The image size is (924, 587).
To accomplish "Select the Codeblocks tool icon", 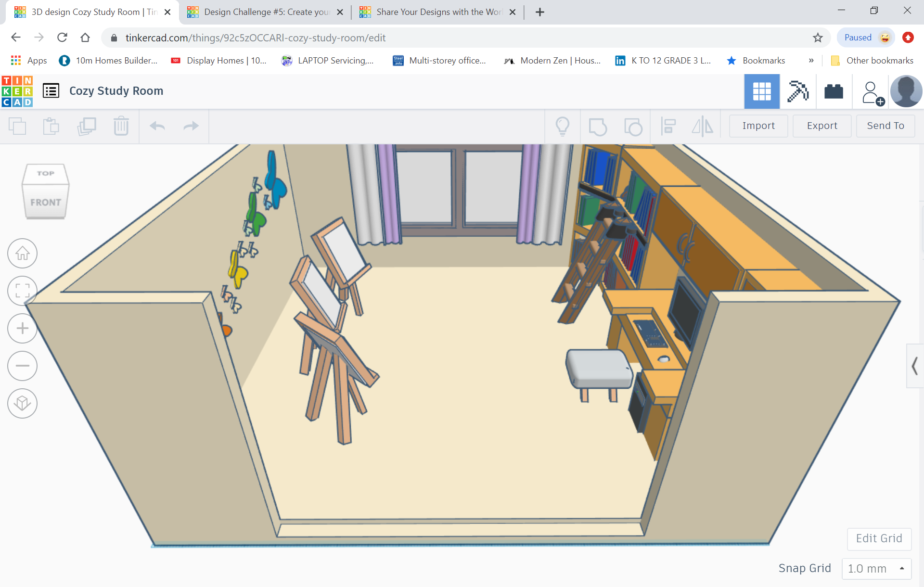I will [834, 91].
